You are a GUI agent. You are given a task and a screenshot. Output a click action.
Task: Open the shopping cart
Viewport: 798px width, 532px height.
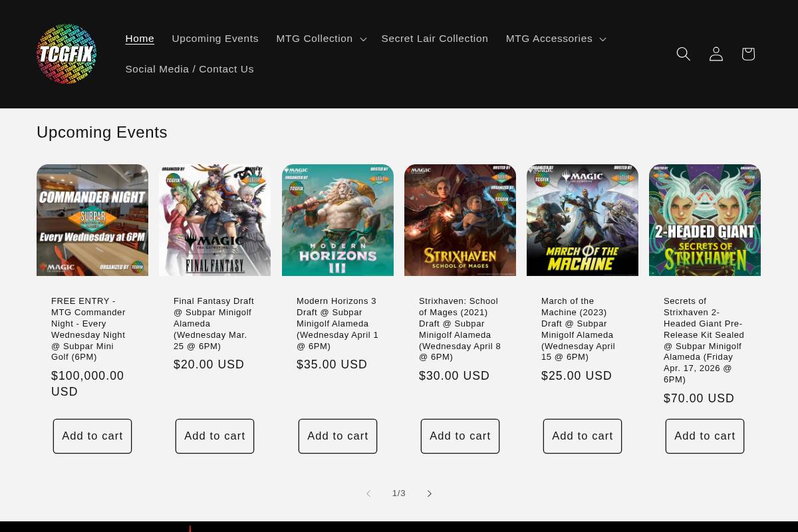pos(747,54)
